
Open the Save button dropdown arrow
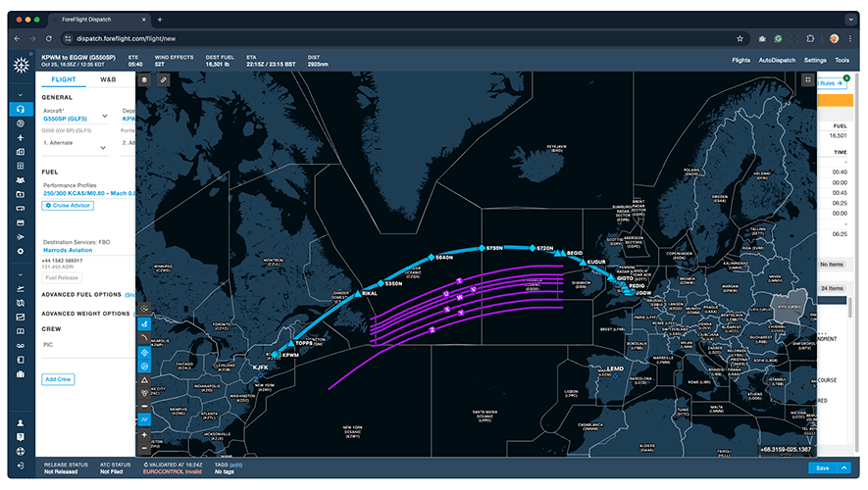(x=843, y=467)
